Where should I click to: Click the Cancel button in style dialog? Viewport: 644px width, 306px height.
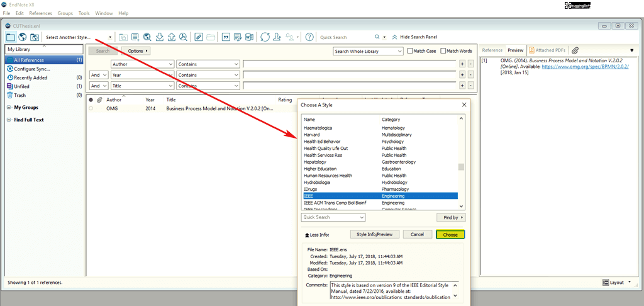tap(417, 234)
